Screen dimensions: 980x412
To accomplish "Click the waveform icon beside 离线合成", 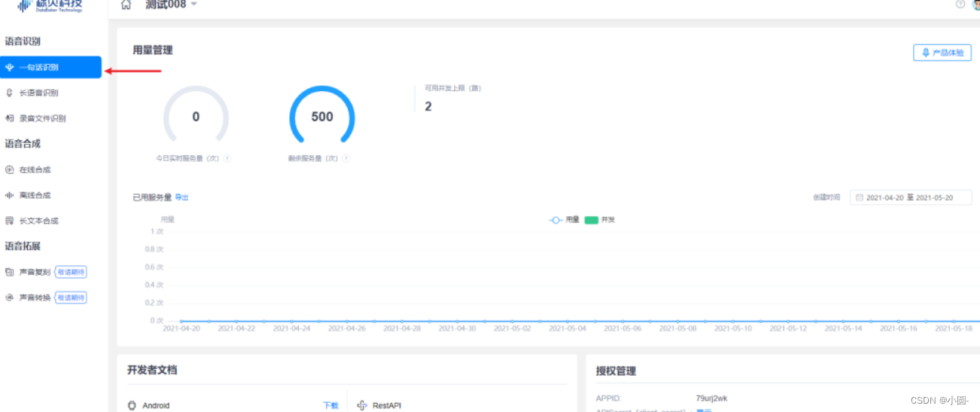I will click(x=10, y=195).
